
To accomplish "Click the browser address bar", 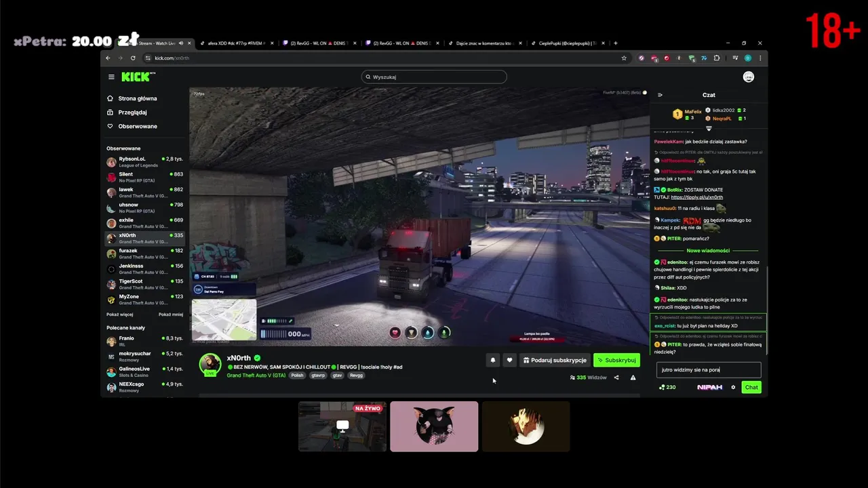I will pyautogui.click(x=385, y=58).
